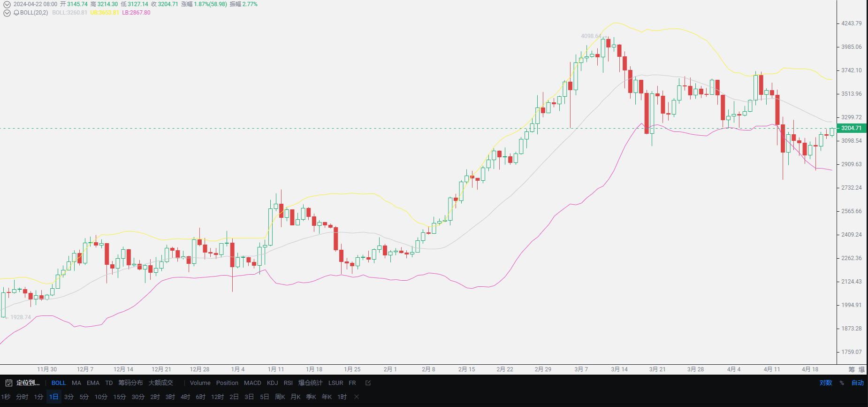Toggle the 自动 auto scale

[858, 383]
